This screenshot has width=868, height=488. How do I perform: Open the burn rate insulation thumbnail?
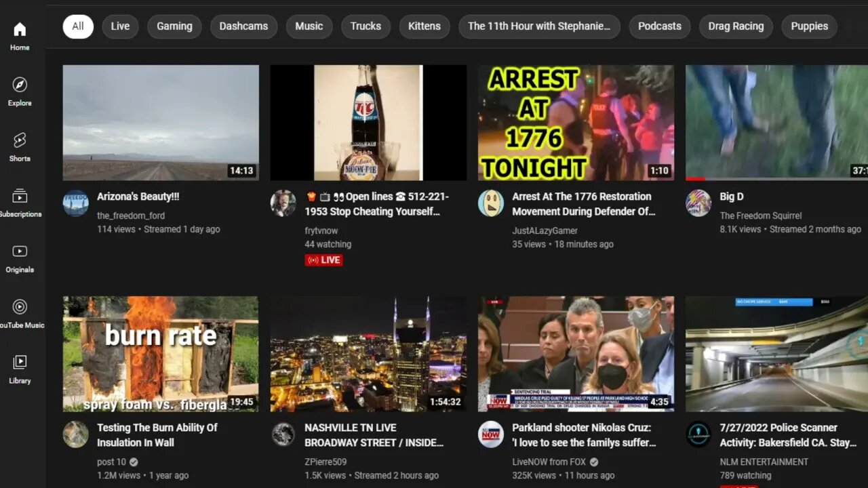click(161, 354)
